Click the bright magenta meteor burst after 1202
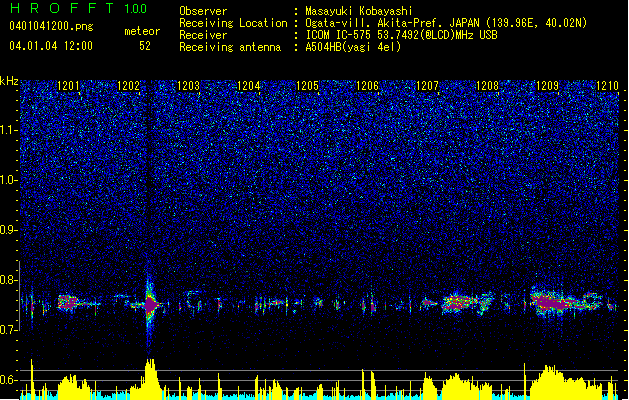Screen dimensions: 629x400 (150, 305)
